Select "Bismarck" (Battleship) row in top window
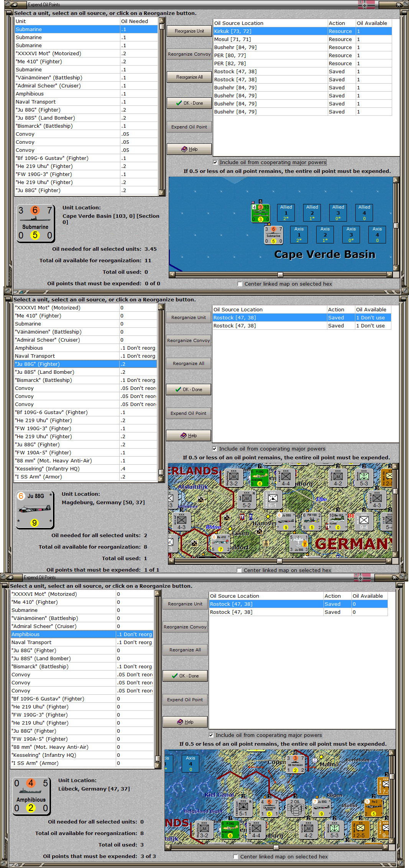This screenshot has height=868, width=409. click(86, 126)
